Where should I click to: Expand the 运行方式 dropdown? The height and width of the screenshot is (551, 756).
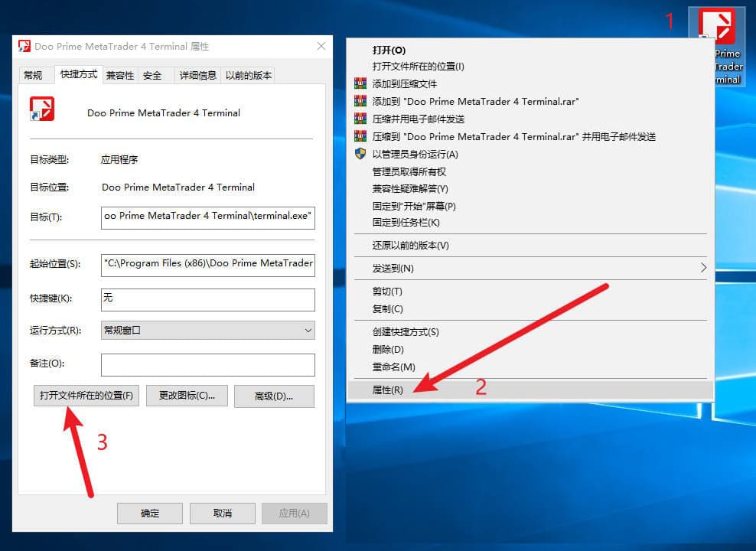208,330
